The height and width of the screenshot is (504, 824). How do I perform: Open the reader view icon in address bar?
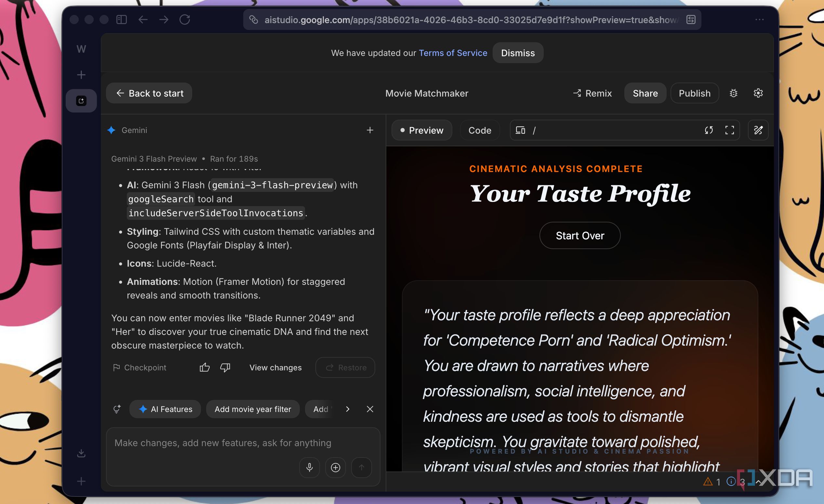pos(691,20)
